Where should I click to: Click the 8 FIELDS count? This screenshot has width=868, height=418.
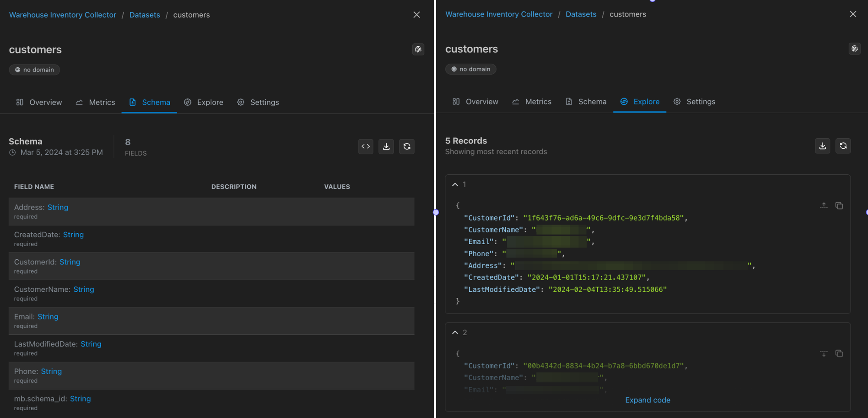pyautogui.click(x=136, y=147)
